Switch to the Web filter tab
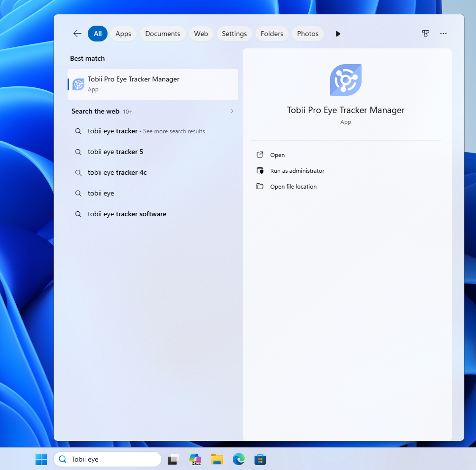Screen dimensions: 476x470 pos(201,34)
